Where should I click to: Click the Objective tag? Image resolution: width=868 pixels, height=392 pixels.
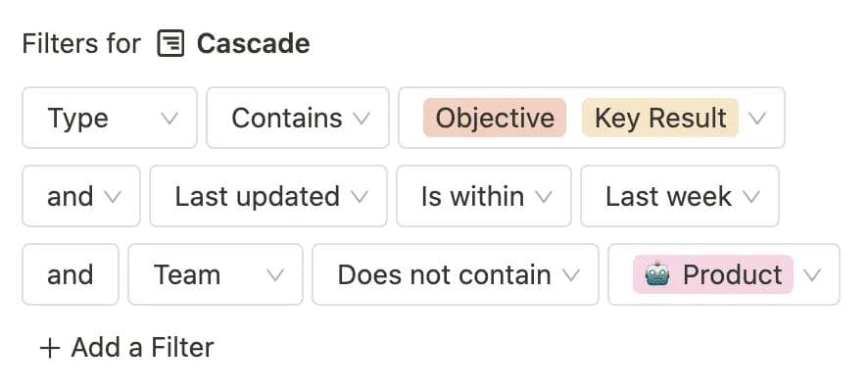coord(495,119)
